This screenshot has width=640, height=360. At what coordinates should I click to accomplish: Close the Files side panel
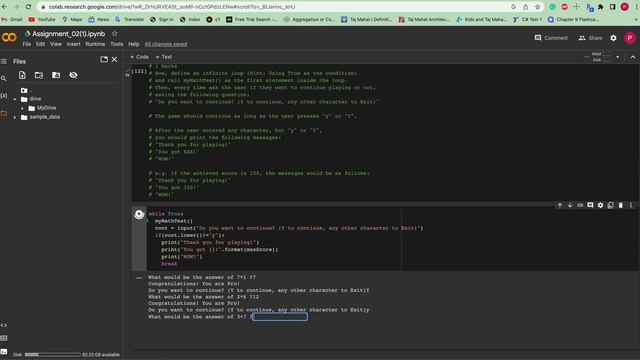tap(115, 60)
